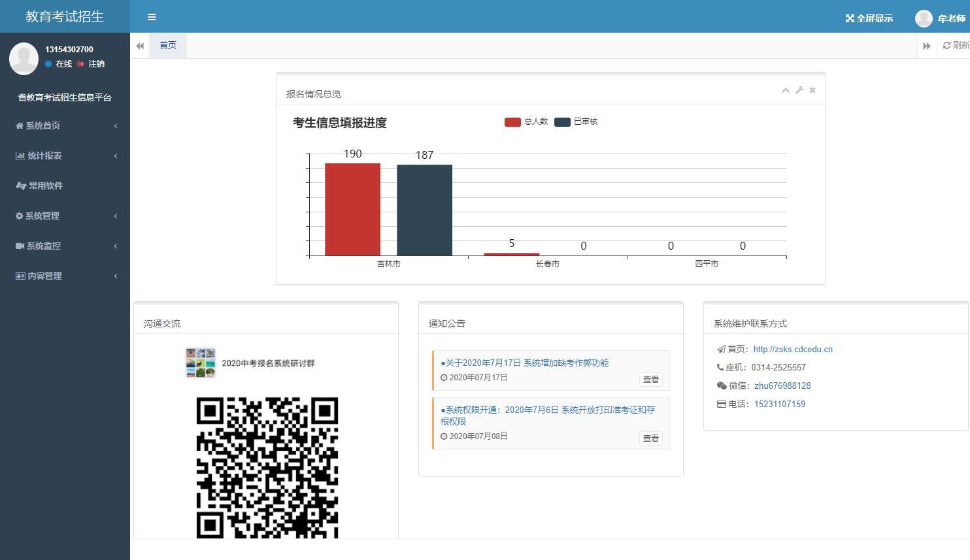
Task: Click the paper plane icon beside 首页
Action: click(722, 350)
